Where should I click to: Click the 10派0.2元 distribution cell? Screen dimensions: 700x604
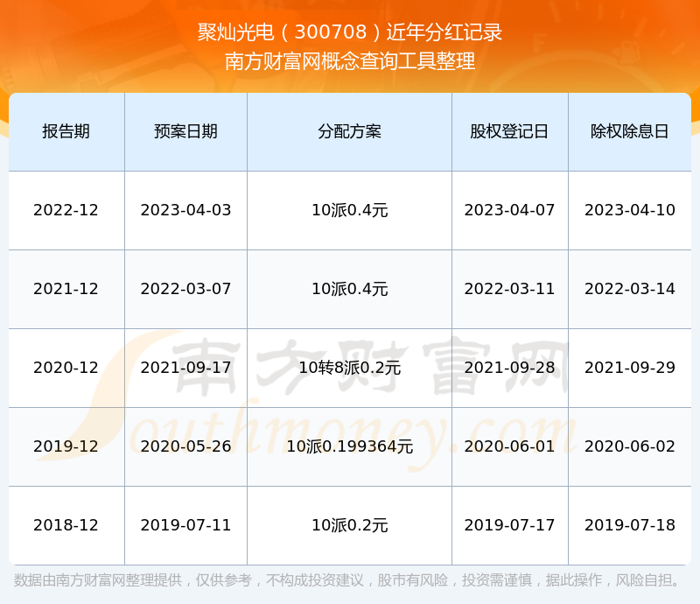click(349, 525)
